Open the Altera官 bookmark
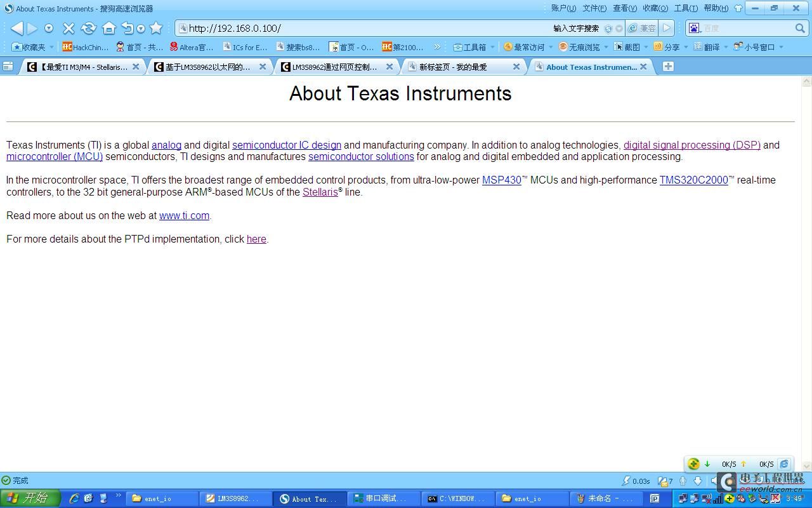Image resolution: width=812 pixels, height=508 pixels. [192, 47]
